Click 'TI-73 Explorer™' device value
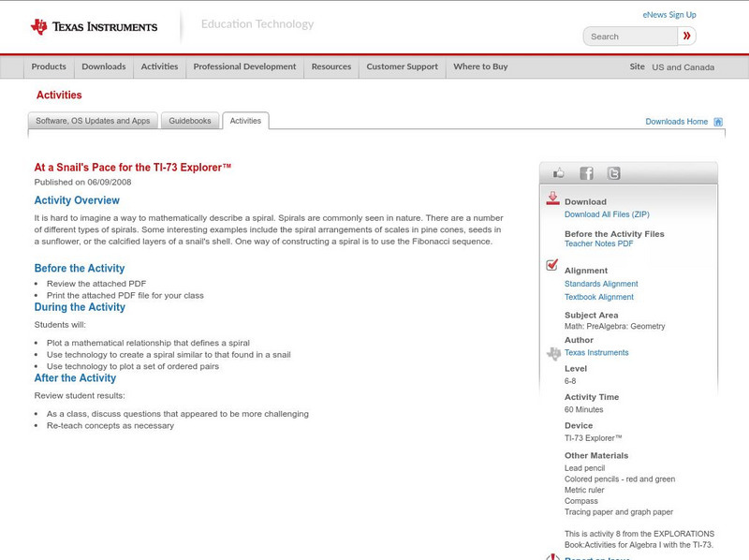This screenshot has height=560, width=749. pyautogui.click(x=594, y=438)
